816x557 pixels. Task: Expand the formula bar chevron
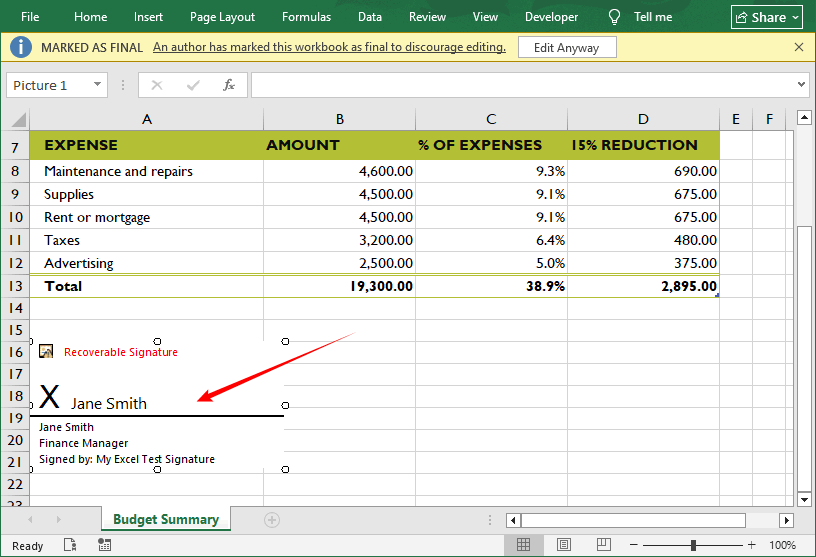[801, 84]
